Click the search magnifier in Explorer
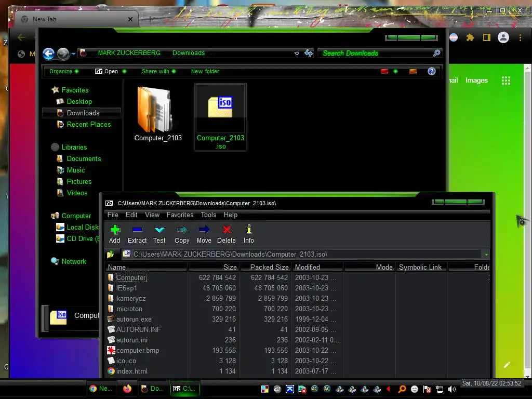The width and height of the screenshot is (532, 399). (x=436, y=53)
